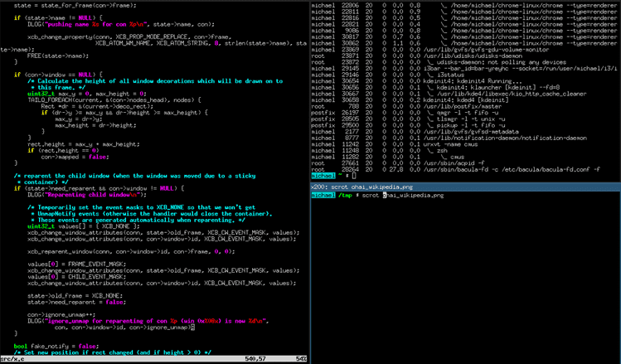Image resolution: width=621 pixels, height=364 pixels.
Task: Click the 'values[0] = CHILD_EVENT_MASK;' line
Action: pyautogui.click(x=77, y=276)
